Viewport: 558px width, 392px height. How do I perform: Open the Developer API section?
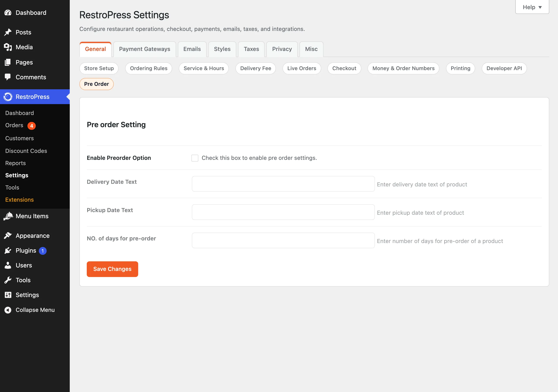point(504,68)
